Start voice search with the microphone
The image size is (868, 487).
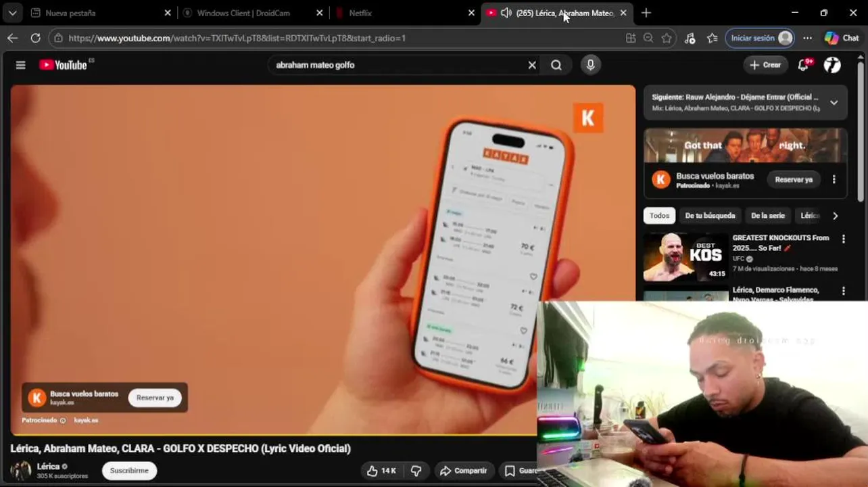[x=590, y=65]
